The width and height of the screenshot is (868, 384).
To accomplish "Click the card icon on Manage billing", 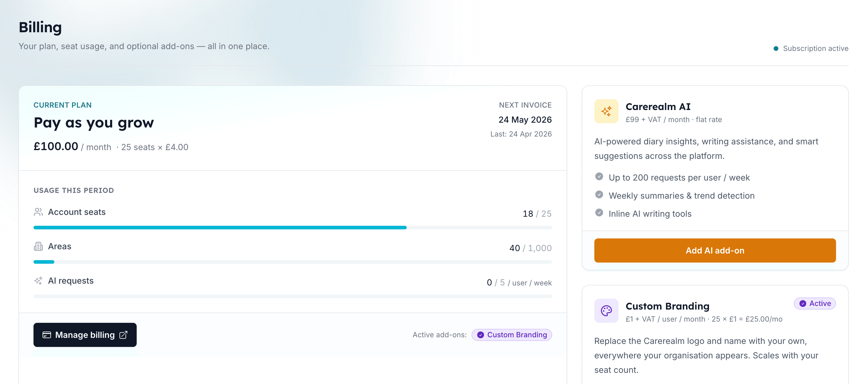I will coord(46,335).
